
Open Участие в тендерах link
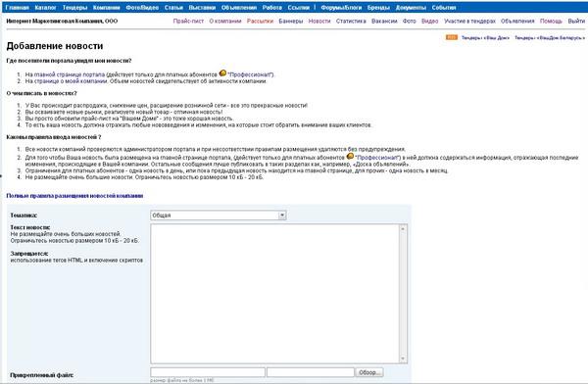coord(469,21)
